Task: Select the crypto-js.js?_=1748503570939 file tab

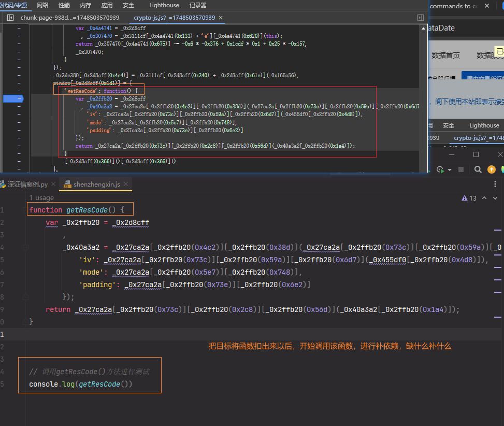Action: click(x=174, y=18)
